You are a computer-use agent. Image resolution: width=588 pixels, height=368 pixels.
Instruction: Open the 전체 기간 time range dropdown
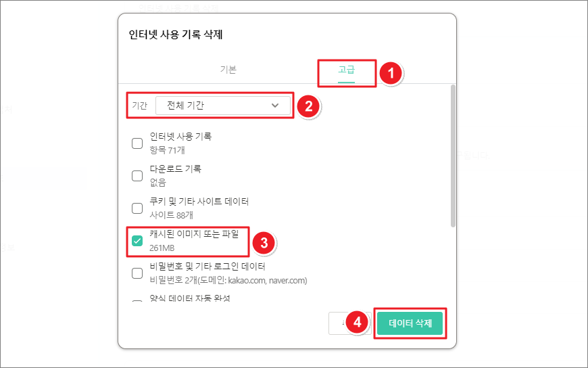tap(223, 106)
